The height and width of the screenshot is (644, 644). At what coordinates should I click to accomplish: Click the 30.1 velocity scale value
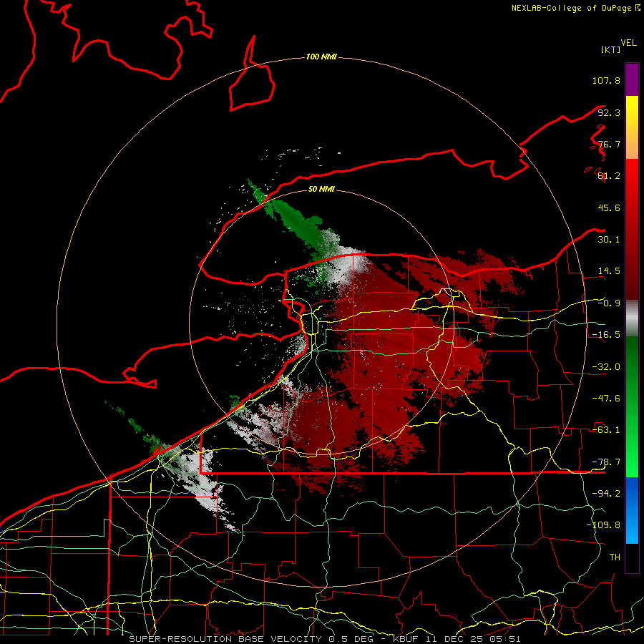pos(609,240)
